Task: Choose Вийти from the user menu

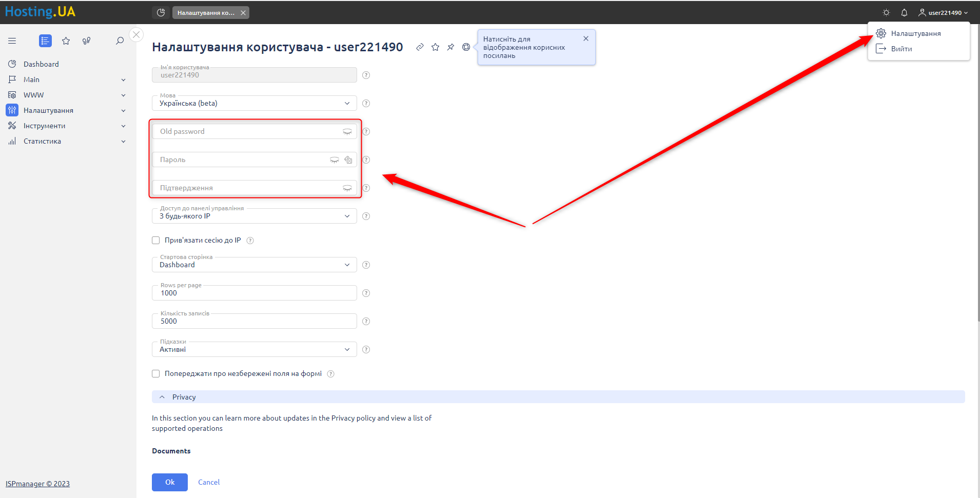Action: (x=901, y=49)
